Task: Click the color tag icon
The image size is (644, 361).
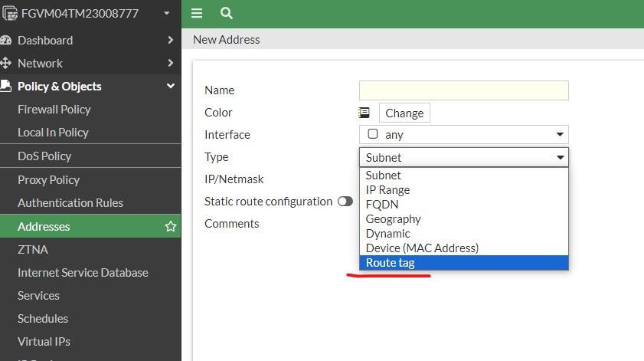Action: coord(364,113)
